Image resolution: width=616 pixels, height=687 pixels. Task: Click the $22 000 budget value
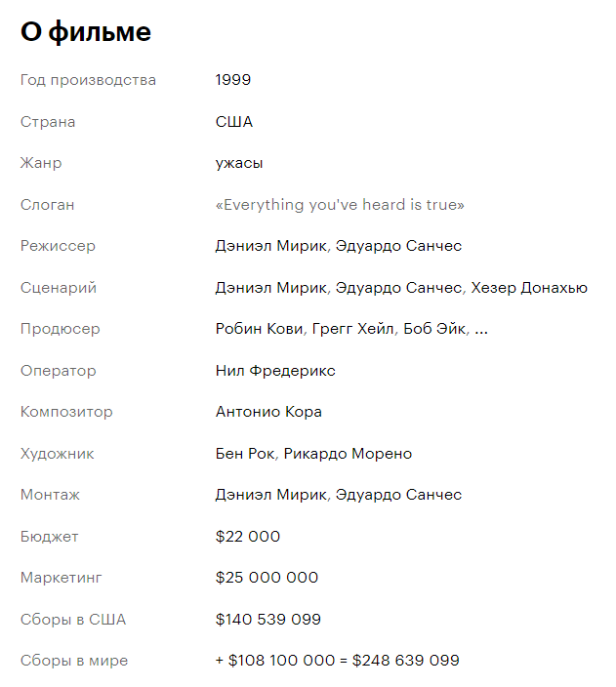(x=247, y=537)
